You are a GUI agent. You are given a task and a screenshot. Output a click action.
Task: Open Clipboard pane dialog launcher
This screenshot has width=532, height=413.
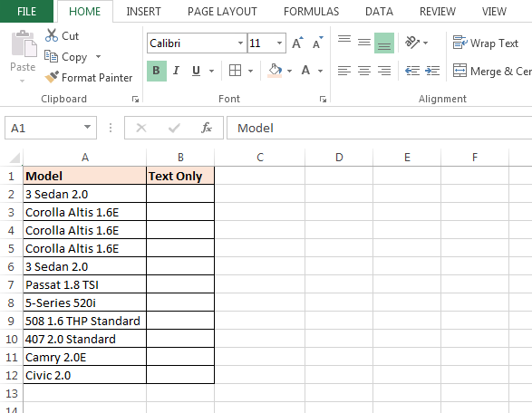point(135,99)
